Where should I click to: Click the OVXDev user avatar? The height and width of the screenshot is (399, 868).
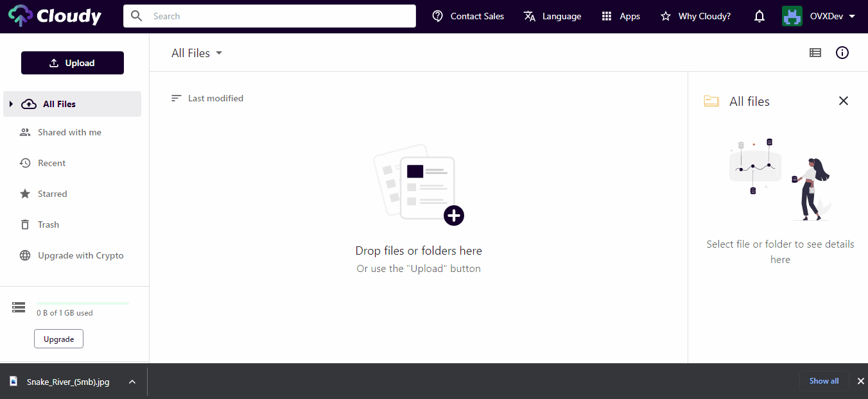(x=792, y=16)
